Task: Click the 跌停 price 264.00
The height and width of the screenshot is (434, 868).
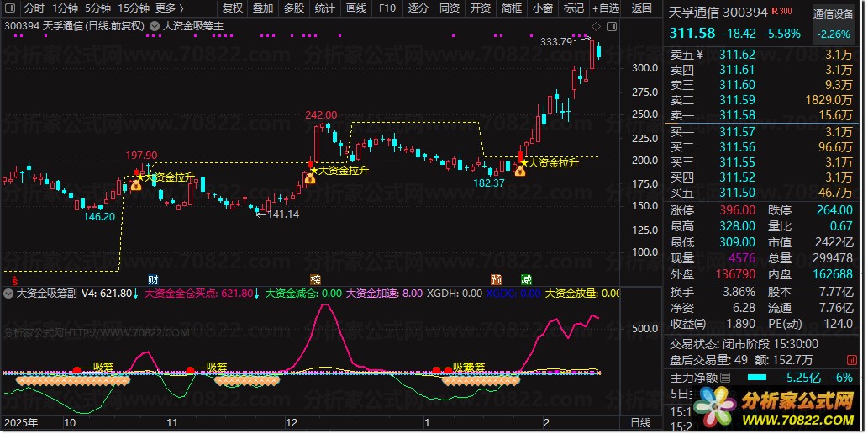Action: pos(834,210)
